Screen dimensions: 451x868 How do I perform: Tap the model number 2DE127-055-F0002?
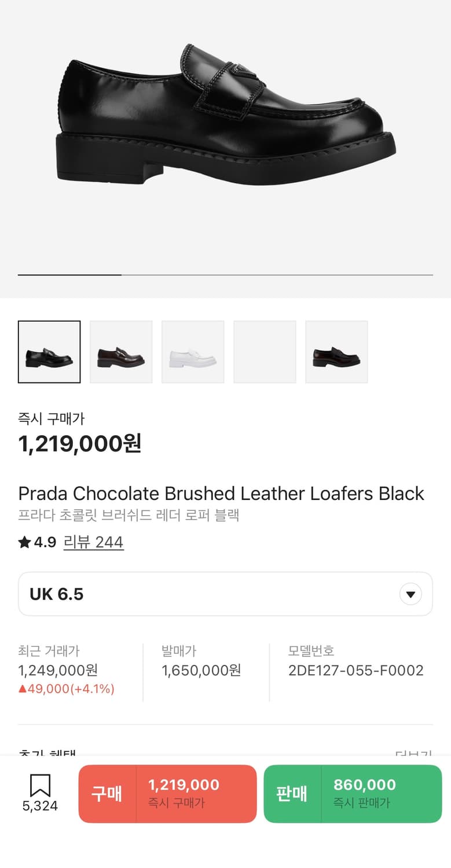click(x=355, y=671)
